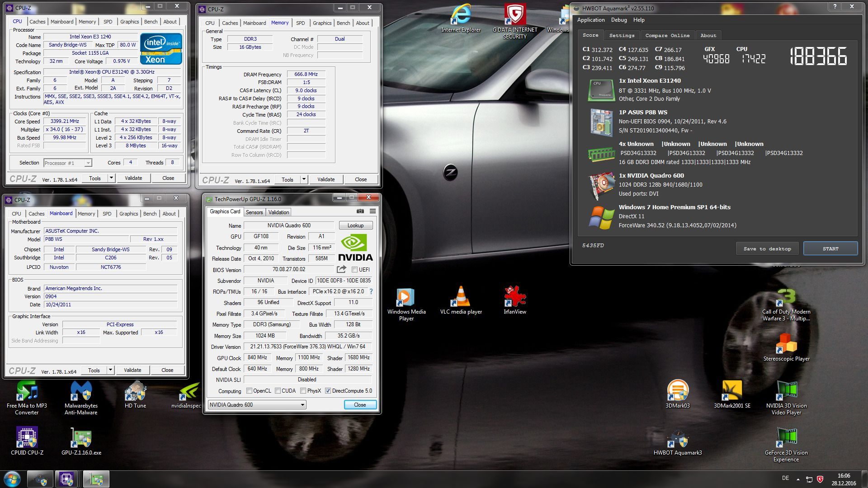
Task: Open Tools dropdown arrow in Memory tab window
Action: coord(304,179)
